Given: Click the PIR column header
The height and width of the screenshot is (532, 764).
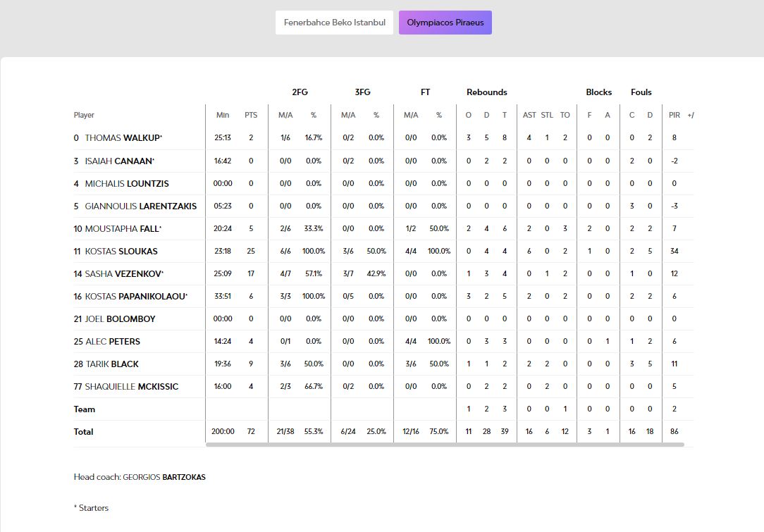Looking at the screenshot, I should point(674,115).
